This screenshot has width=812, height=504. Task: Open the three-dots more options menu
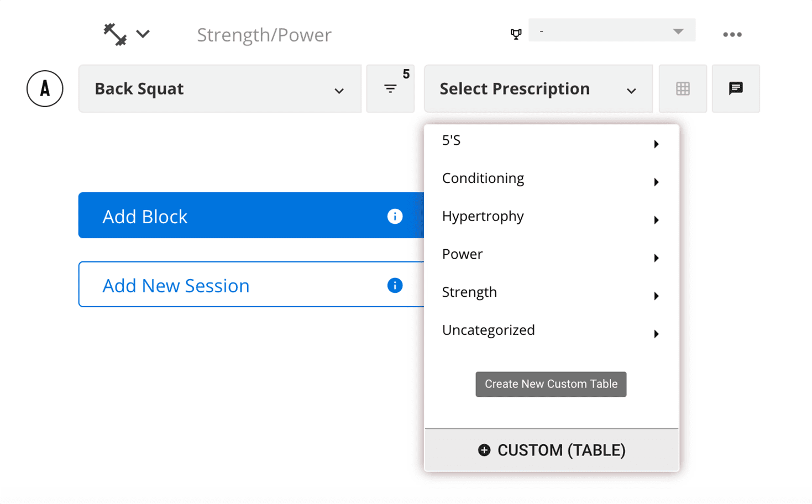point(732,34)
